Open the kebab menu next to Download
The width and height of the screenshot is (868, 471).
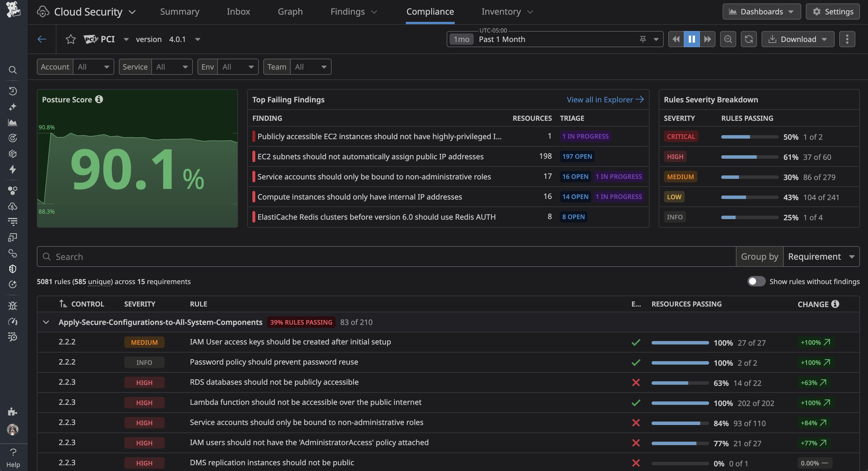pyautogui.click(x=848, y=39)
